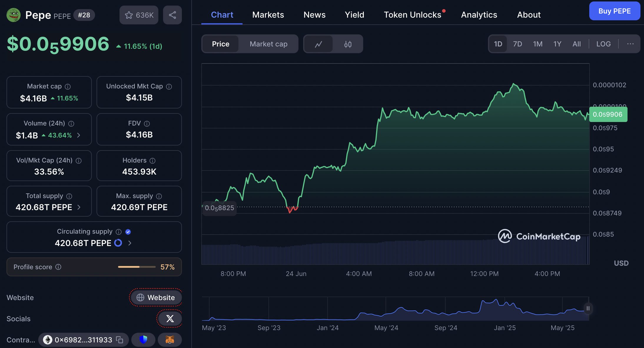Click the USD currency label
This screenshot has width=644, height=348.
coord(621,263)
